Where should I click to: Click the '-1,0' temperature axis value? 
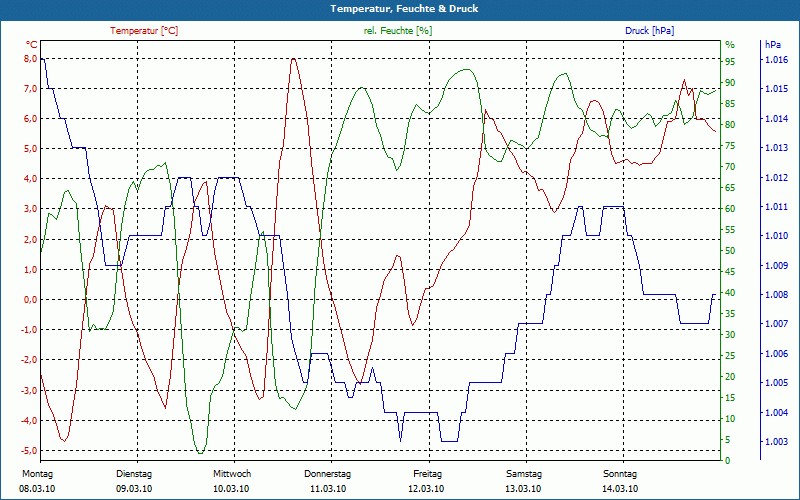click(29, 330)
